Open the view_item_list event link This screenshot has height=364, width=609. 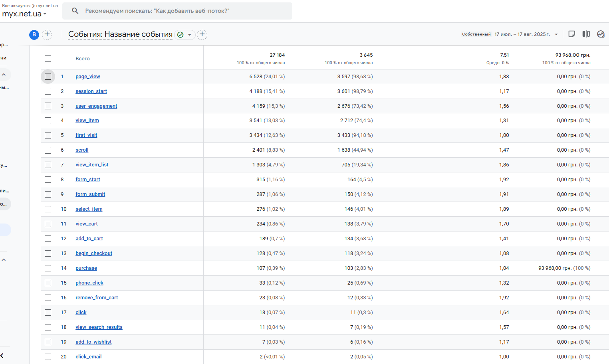(92, 165)
